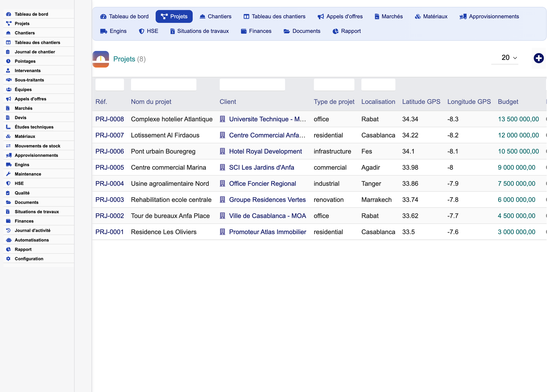Click the Mouvements de stock arrows sidebar icon
The image size is (558, 392).
8,146
